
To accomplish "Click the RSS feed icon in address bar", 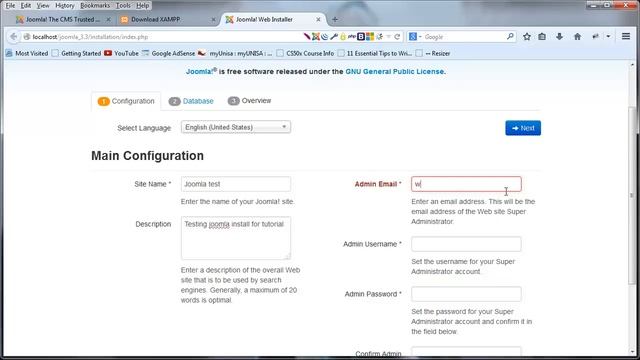I will [x=325, y=37].
